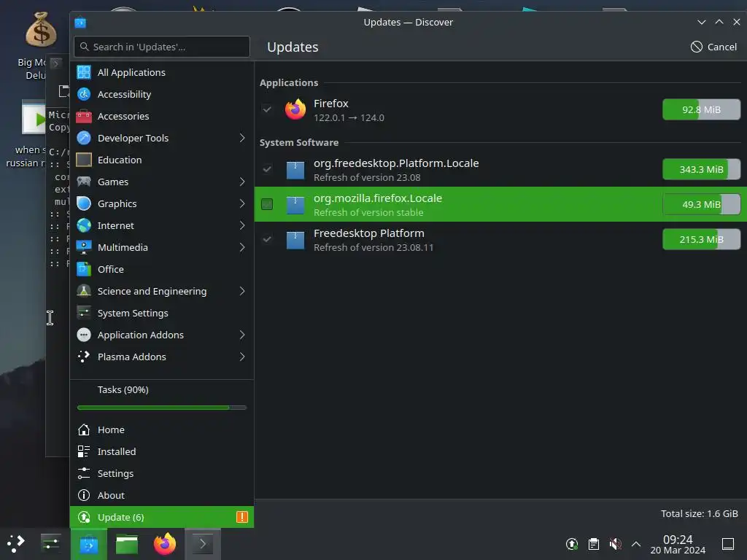The width and height of the screenshot is (747, 560).
Task: Click the Tasks overall progress bar
Action: 162,408
